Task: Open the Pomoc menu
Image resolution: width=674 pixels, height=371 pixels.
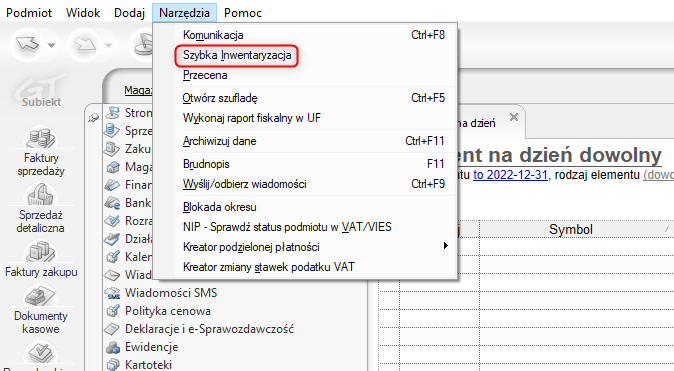Action: click(242, 13)
